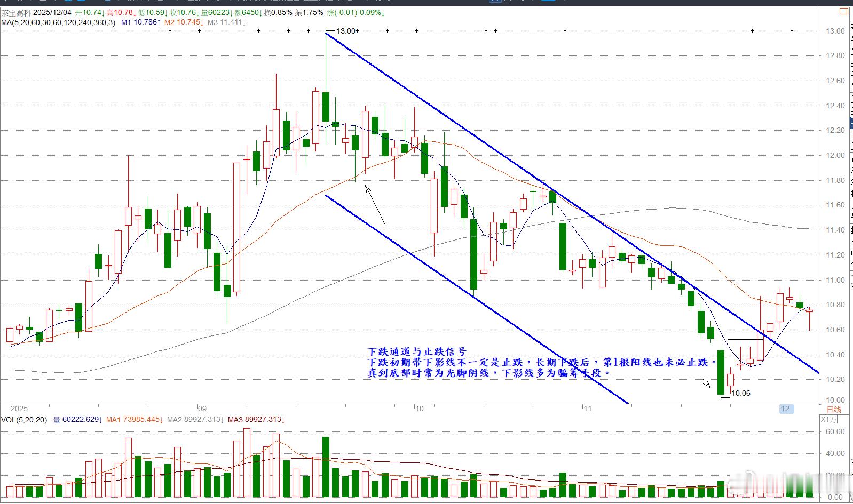
Task: Click the 开10.74 opening price
Action: pos(90,13)
